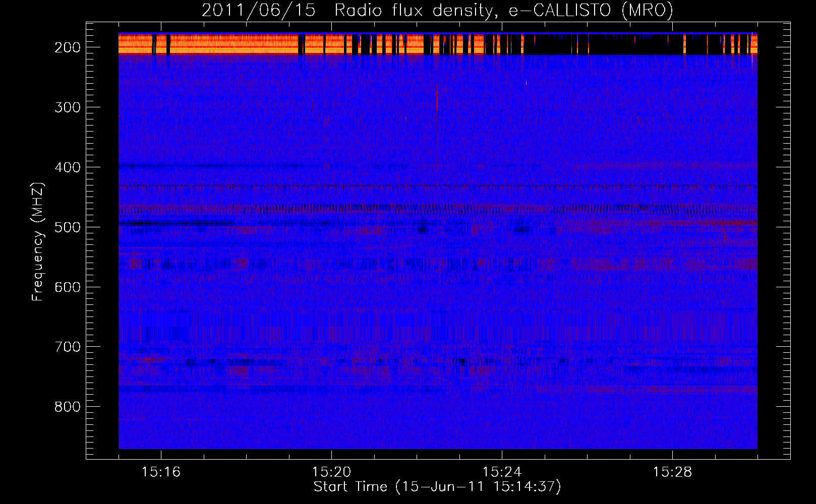Select the 800 frequency axis label
Screen dimensions: 816x504
pos(68,407)
